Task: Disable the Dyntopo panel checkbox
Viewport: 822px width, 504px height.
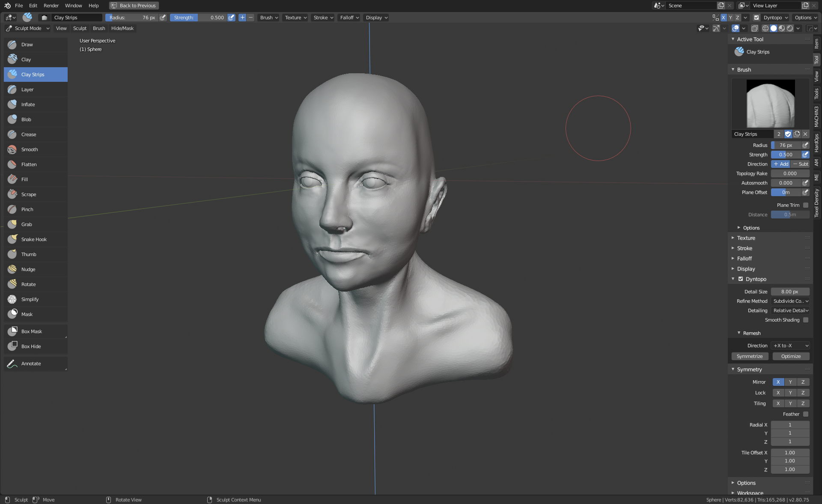Action: pos(741,279)
